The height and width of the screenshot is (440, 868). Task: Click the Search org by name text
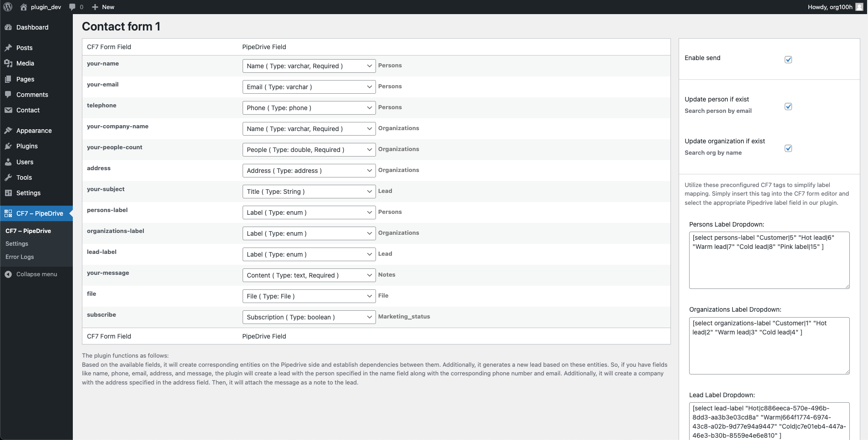click(713, 153)
